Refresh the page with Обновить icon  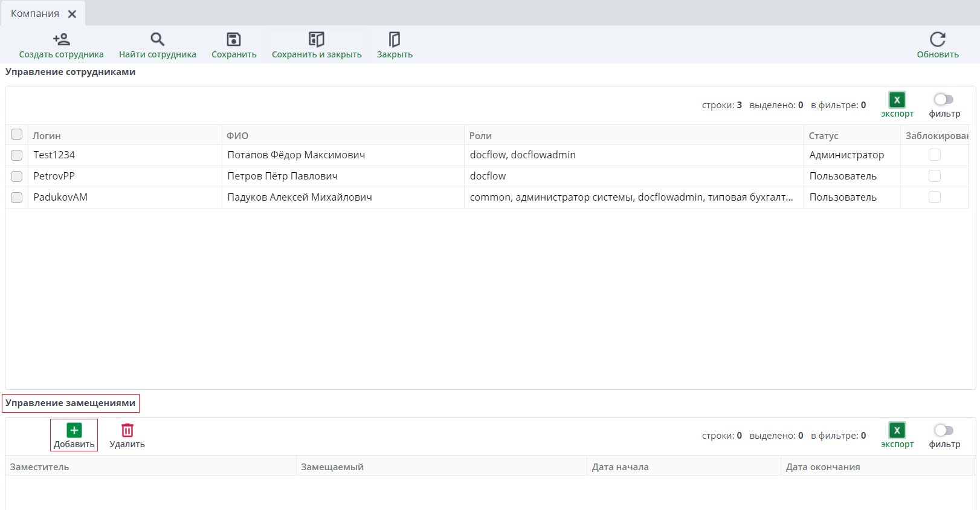point(937,40)
